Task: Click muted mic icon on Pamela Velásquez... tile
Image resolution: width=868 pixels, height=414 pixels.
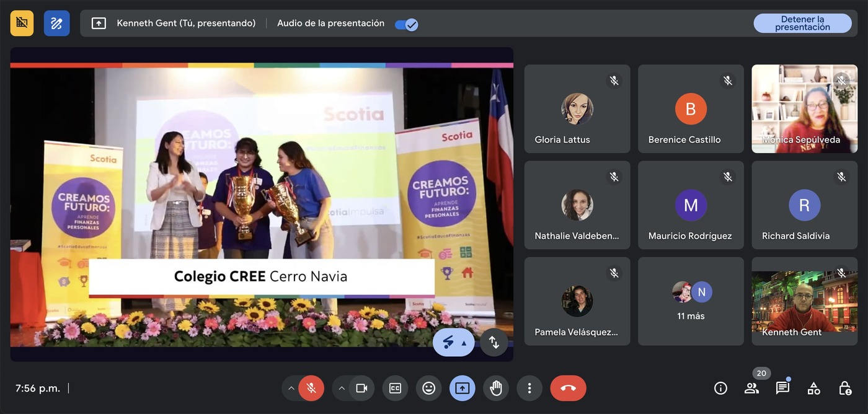Action: point(614,273)
